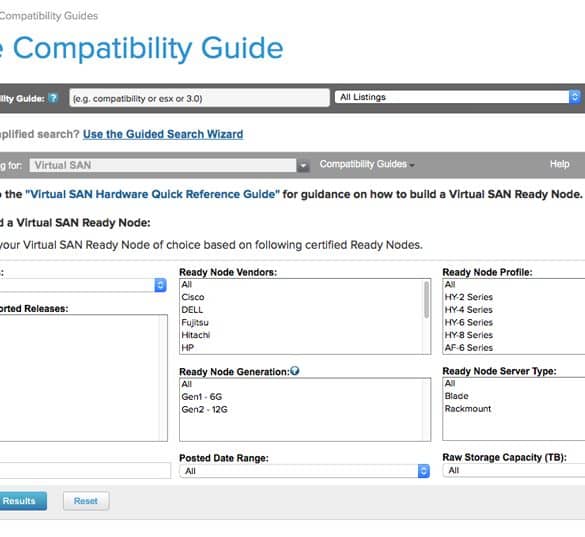Click text field above the Results button
The height and width of the screenshot is (537, 585).
coord(85,471)
